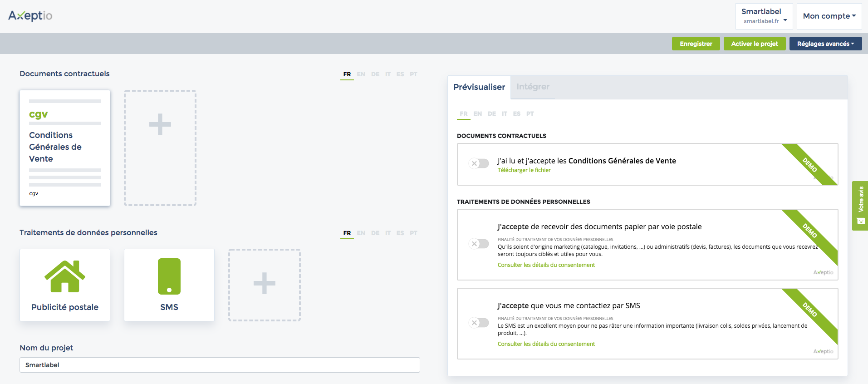Select FR language in preview panel
868x384 pixels.
(464, 114)
